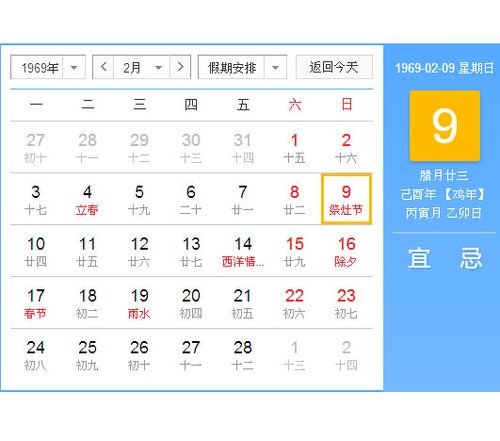The height and width of the screenshot is (441, 500).
Task: Choose February 1 Saturday
Action: coord(294,147)
